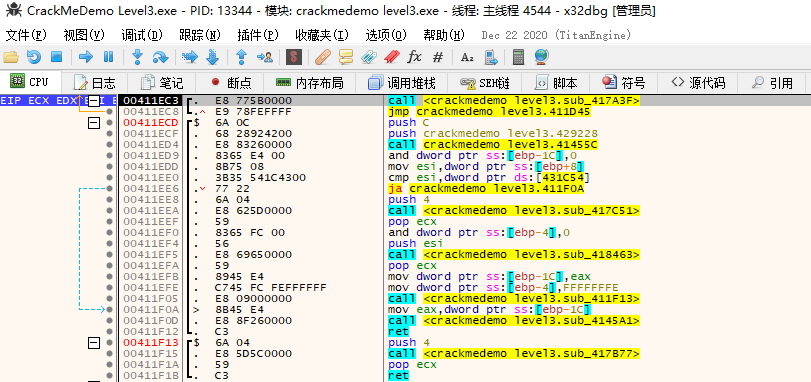Screen dimensions: 811x382
Task: Stop debugging with the blue square icon
Action: [x=56, y=57]
